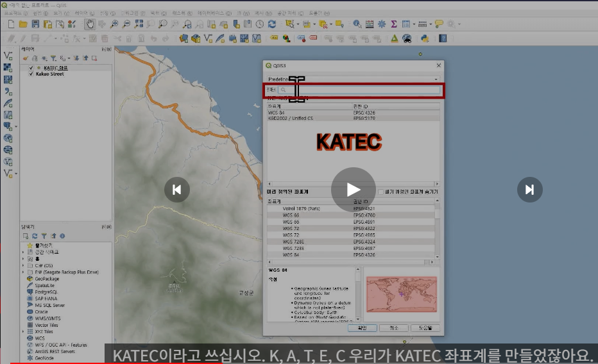
Task: Open the temporal controller clock icon
Action: point(260,24)
